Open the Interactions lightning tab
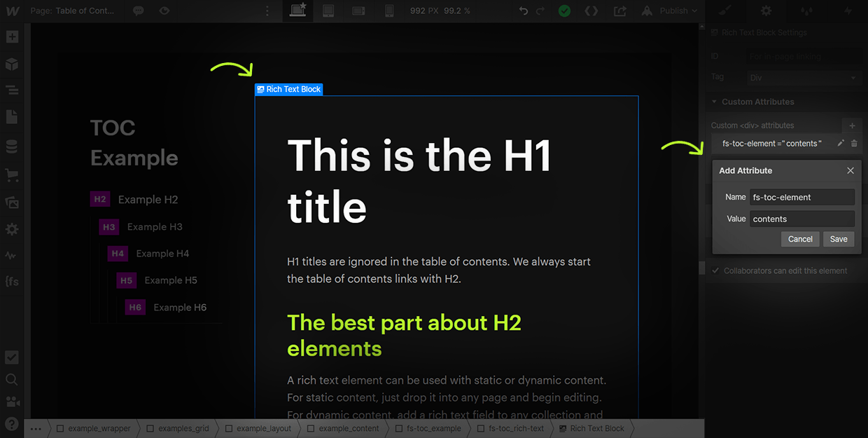868x438 pixels. [848, 11]
